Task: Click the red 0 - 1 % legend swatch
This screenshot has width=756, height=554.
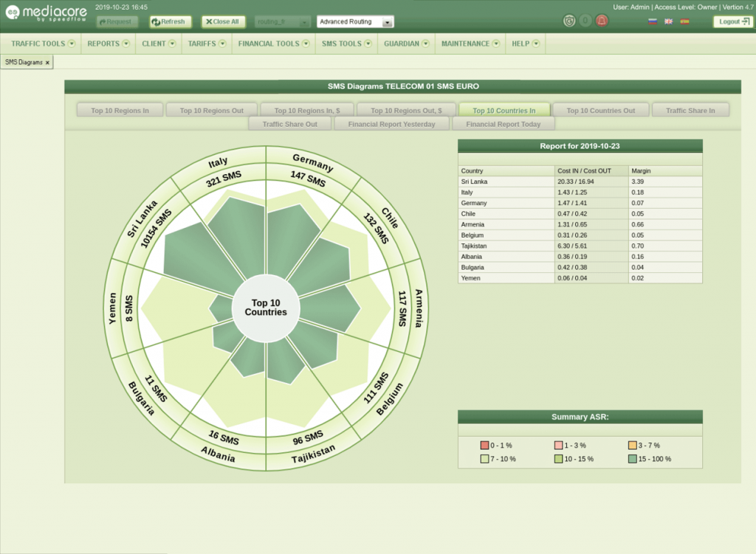Action: (x=484, y=445)
